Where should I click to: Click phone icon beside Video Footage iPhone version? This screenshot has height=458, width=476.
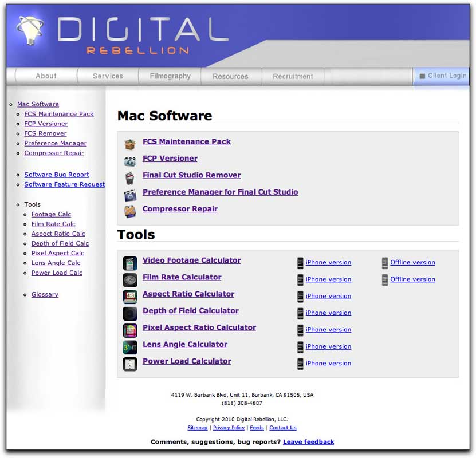[x=300, y=263]
